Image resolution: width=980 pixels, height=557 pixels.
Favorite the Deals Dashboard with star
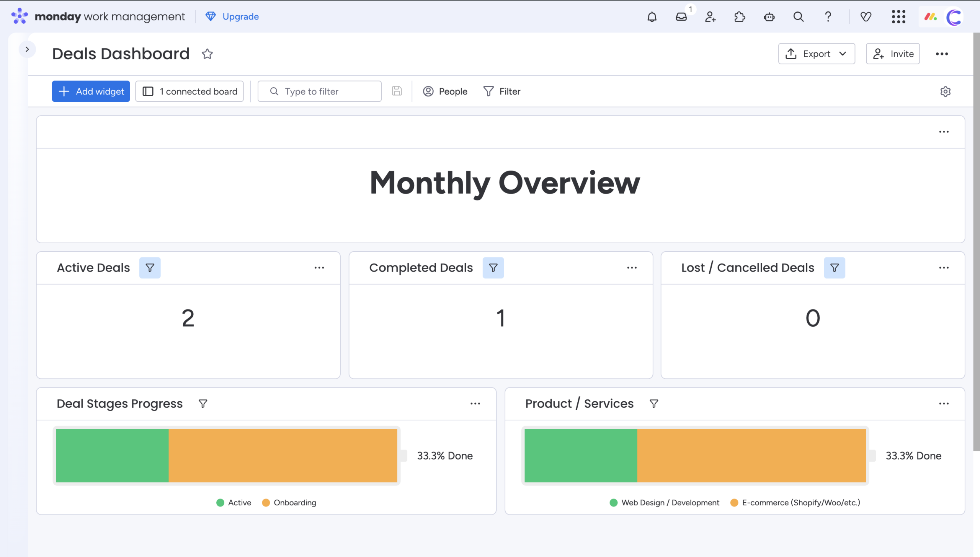pos(207,54)
